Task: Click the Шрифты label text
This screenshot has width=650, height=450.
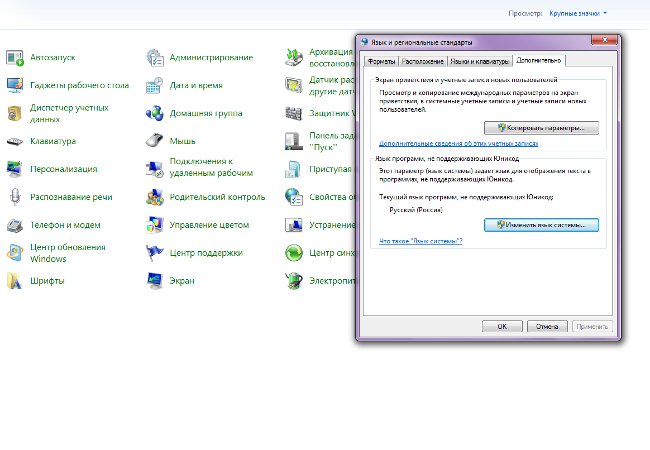Action: coord(47,281)
